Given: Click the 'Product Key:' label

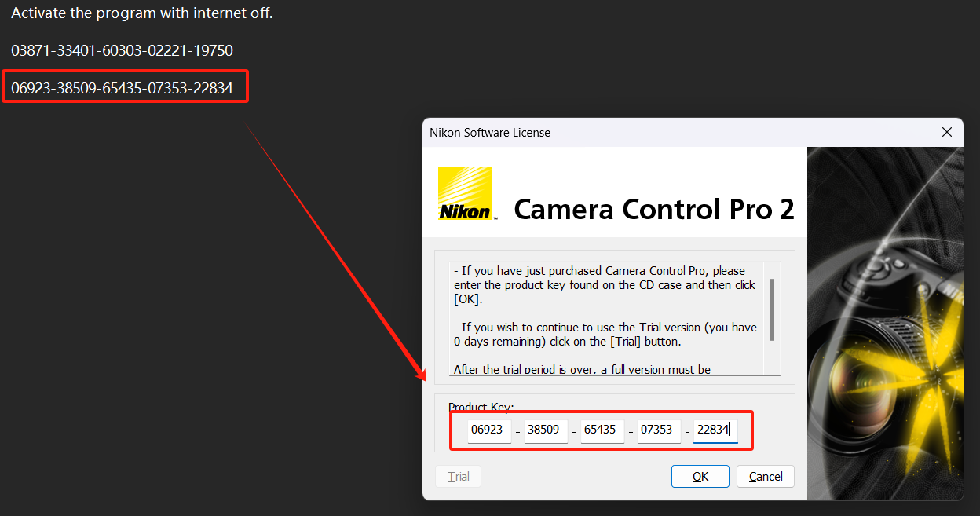Looking at the screenshot, I should pos(481,407).
